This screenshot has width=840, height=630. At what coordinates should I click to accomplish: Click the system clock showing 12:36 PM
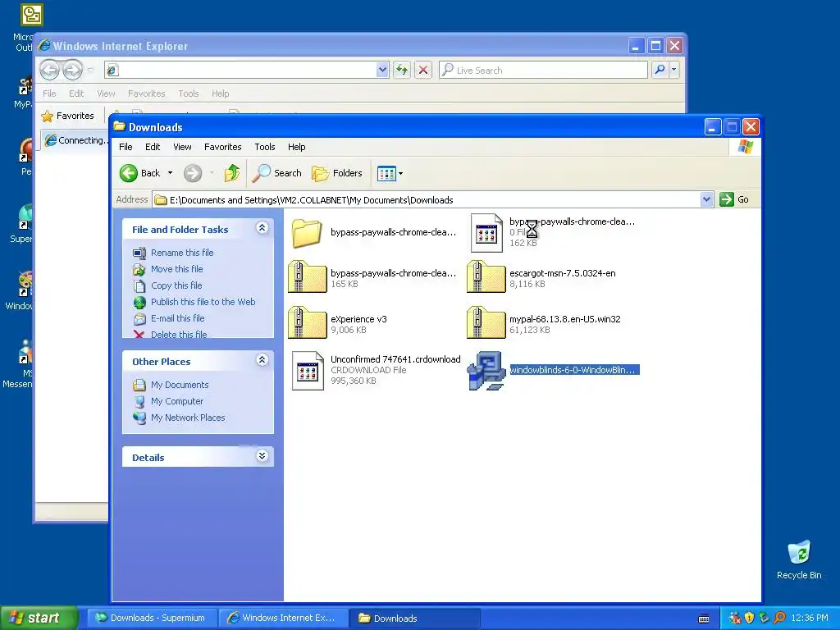pyautogui.click(x=810, y=618)
